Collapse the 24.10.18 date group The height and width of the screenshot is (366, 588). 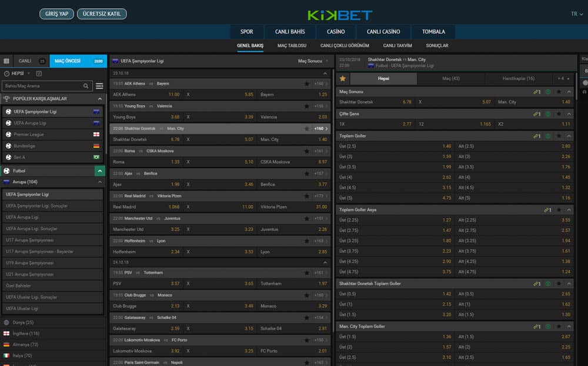click(x=325, y=263)
